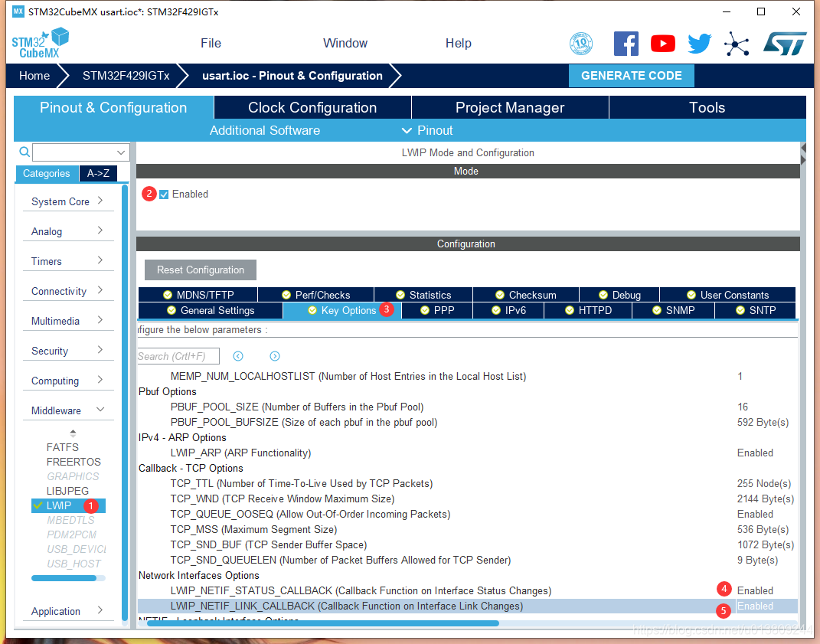Click the categories panel vertical scrollbar
The height and width of the screenshot is (644, 820).
point(125,402)
